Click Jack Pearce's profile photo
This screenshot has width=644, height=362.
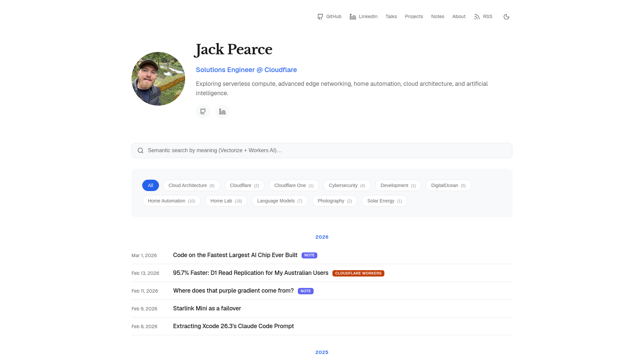click(x=158, y=79)
